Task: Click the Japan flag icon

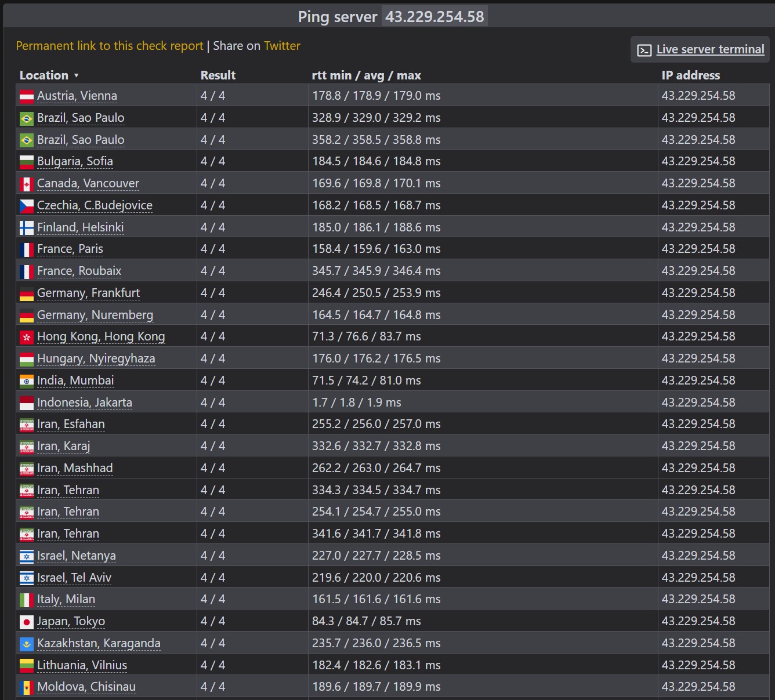Action: tap(27, 622)
